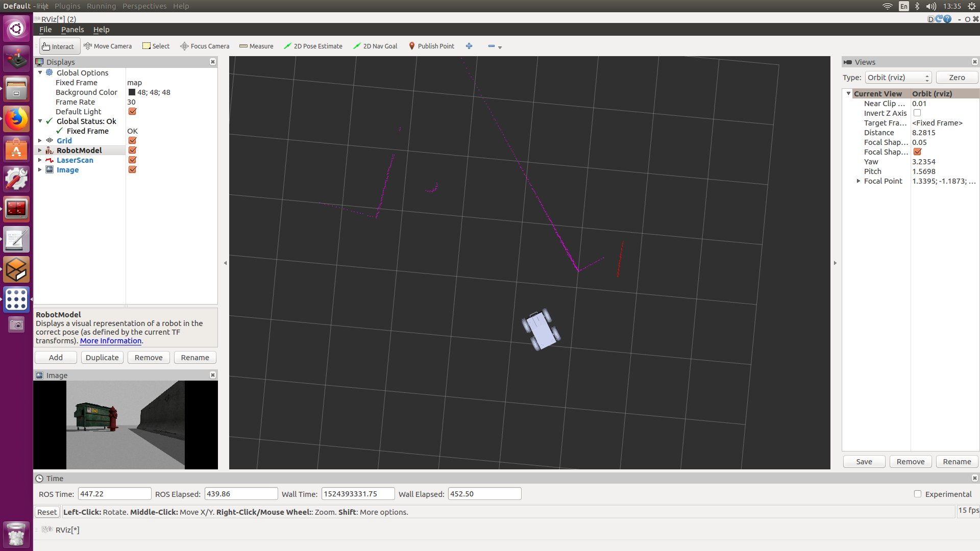The image size is (980, 551).
Task: Open the File menu
Action: [x=45, y=30]
